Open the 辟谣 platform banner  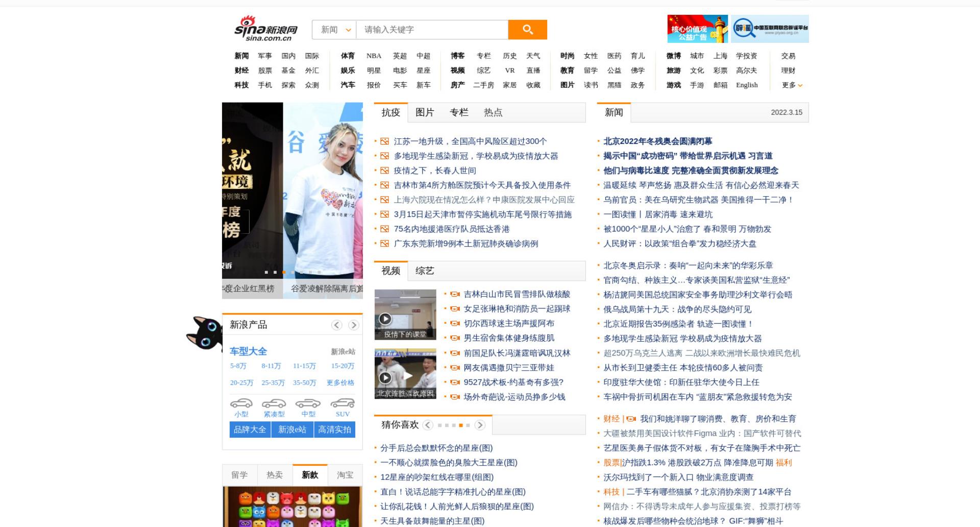point(770,29)
